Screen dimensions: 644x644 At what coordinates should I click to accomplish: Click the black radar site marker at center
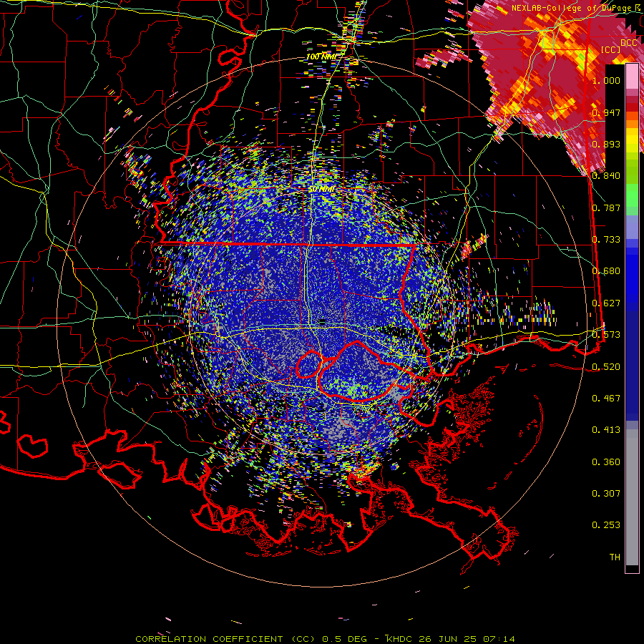(322, 321)
